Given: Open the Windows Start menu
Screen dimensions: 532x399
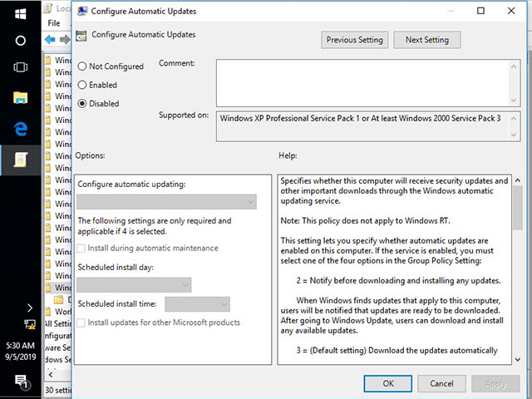Looking at the screenshot, I should (20, 14).
